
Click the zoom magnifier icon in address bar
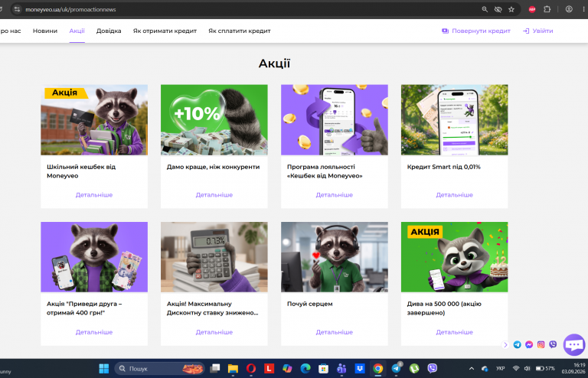(x=485, y=9)
